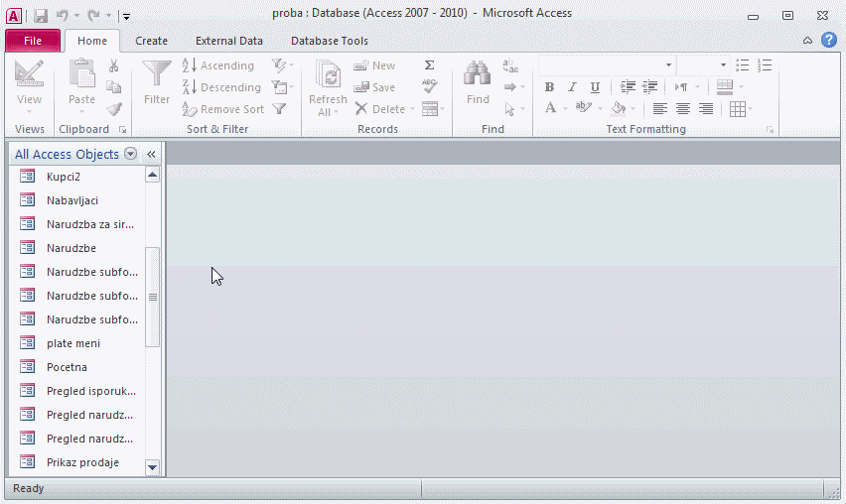Screen dimensions: 846x504
Task: Sort records Ascending
Action: tap(218, 65)
